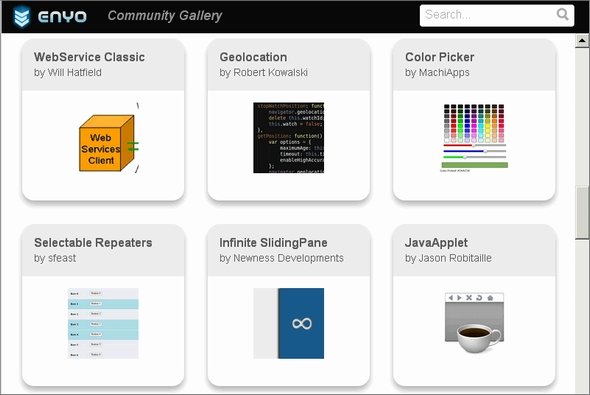Open the Color Picker card title
The image size is (590, 395).
tap(439, 57)
